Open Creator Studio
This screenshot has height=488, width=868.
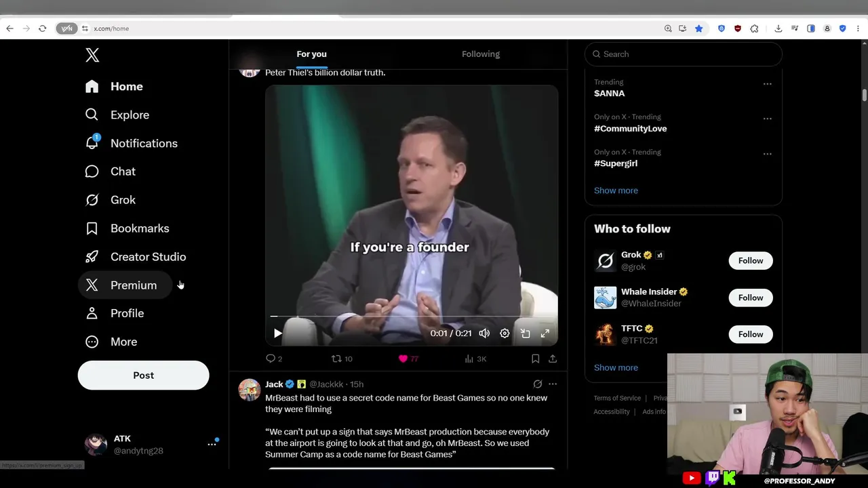coord(135,257)
